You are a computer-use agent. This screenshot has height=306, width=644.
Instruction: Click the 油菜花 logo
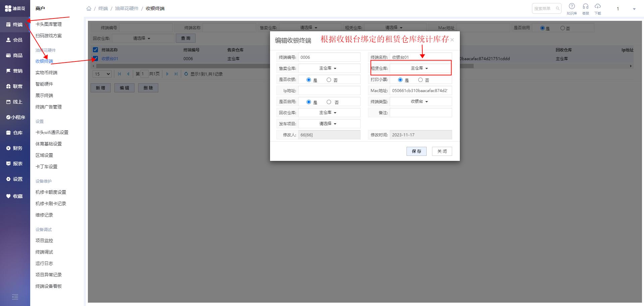point(15,8)
